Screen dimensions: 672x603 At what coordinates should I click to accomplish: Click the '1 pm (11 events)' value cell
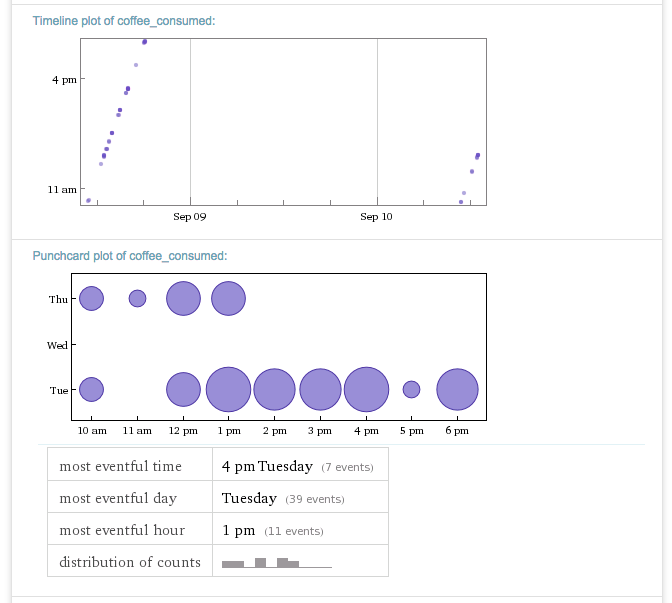[300, 528]
